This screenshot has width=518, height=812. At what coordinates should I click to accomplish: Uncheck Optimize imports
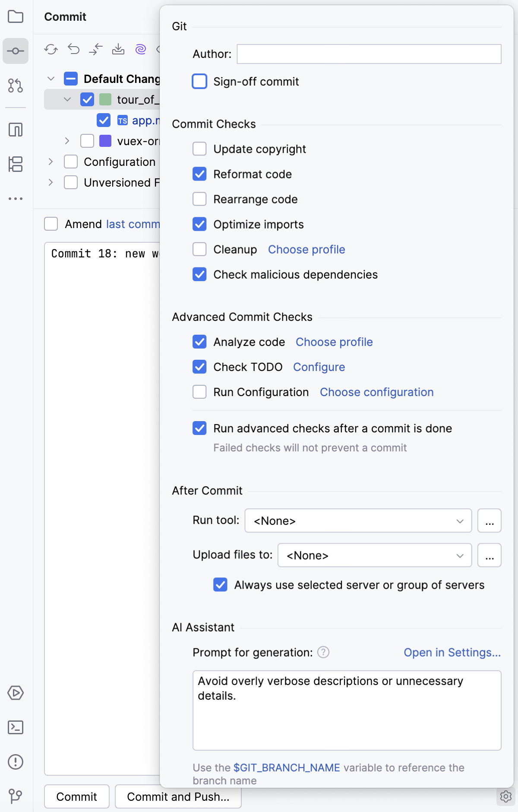[x=199, y=224]
